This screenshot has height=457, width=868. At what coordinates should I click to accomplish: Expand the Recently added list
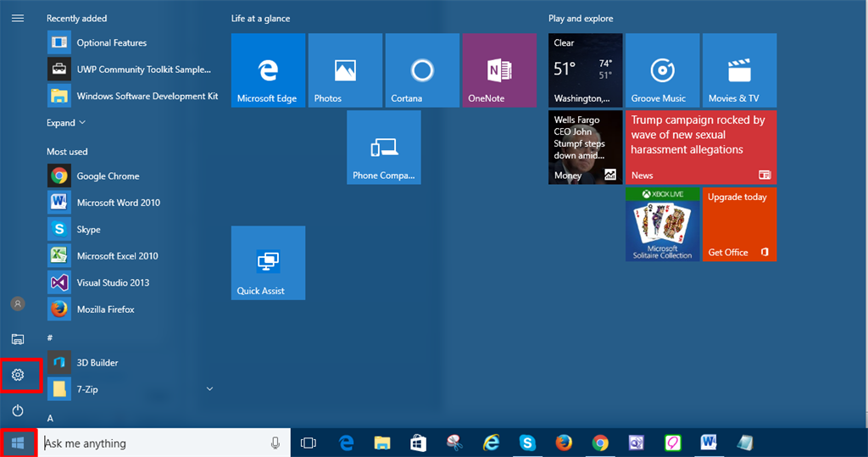[x=66, y=123]
